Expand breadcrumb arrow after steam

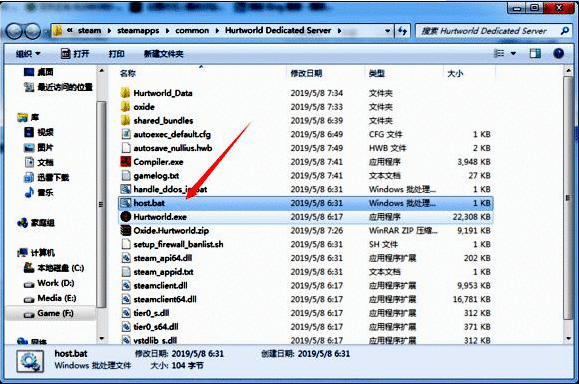(x=109, y=31)
